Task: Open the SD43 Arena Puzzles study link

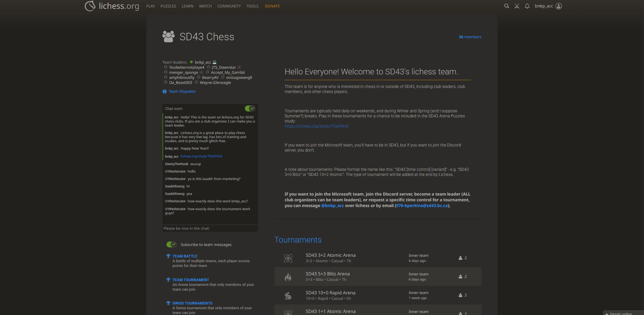Action: click(x=316, y=126)
